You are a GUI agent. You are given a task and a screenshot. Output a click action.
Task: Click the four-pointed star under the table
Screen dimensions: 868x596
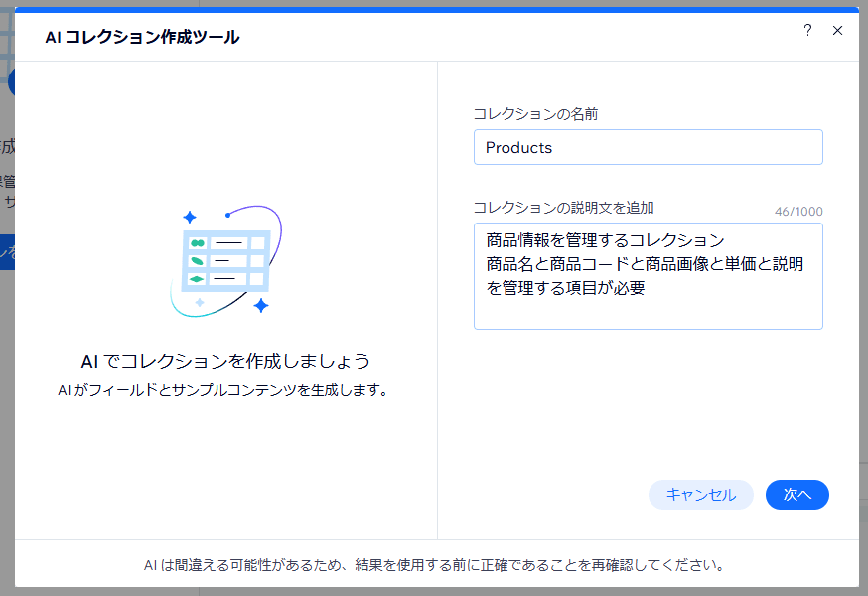click(260, 305)
